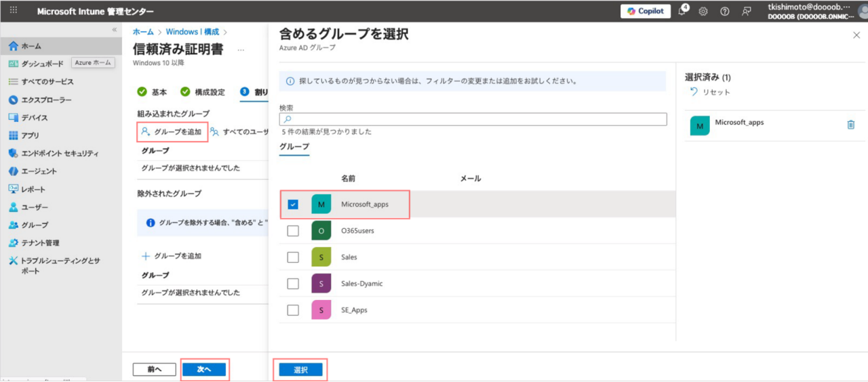Click the feedback icon in header
The image size is (868, 382).
click(747, 12)
